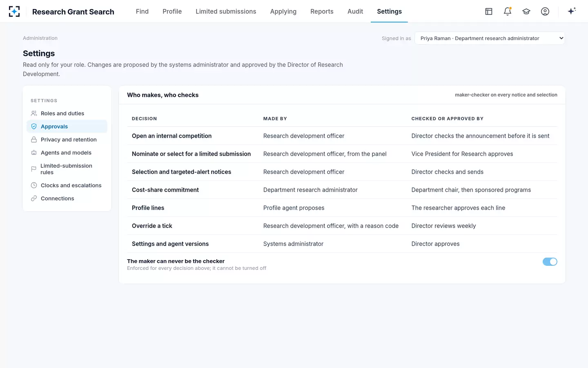Click the Connections link icon

[x=34, y=198]
